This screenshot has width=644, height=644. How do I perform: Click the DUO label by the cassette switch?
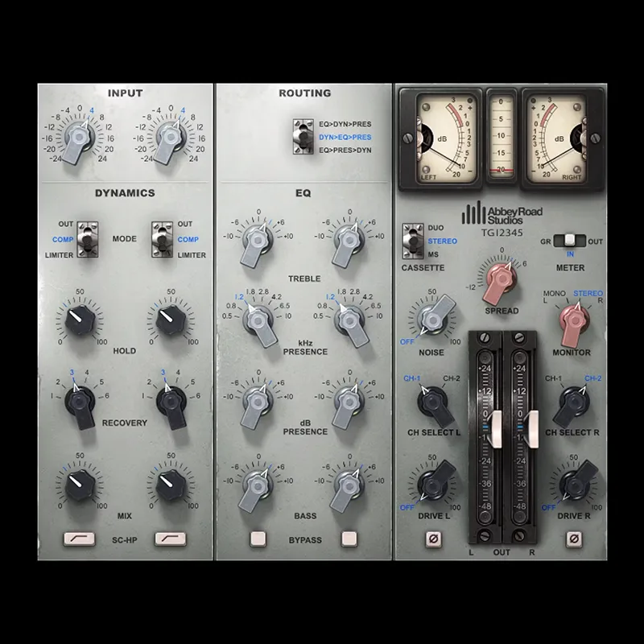[436, 228]
